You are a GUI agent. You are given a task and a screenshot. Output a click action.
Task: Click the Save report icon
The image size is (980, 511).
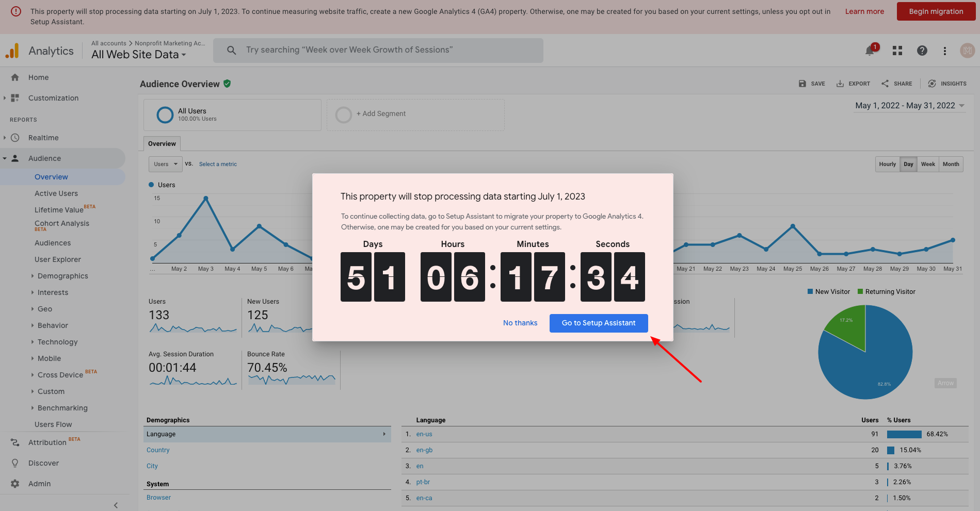coord(802,84)
